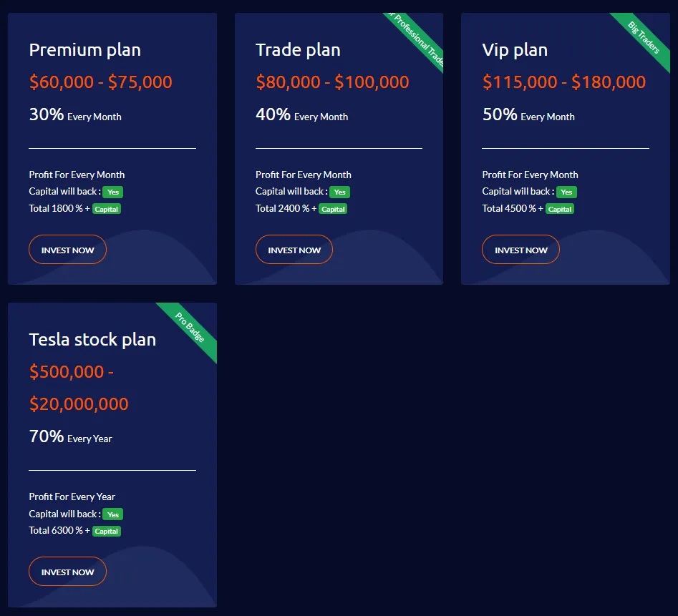Click the $115,000 - $180,000 price range
Image resolution: width=678 pixels, height=616 pixels.
pyautogui.click(x=563, y=82)
